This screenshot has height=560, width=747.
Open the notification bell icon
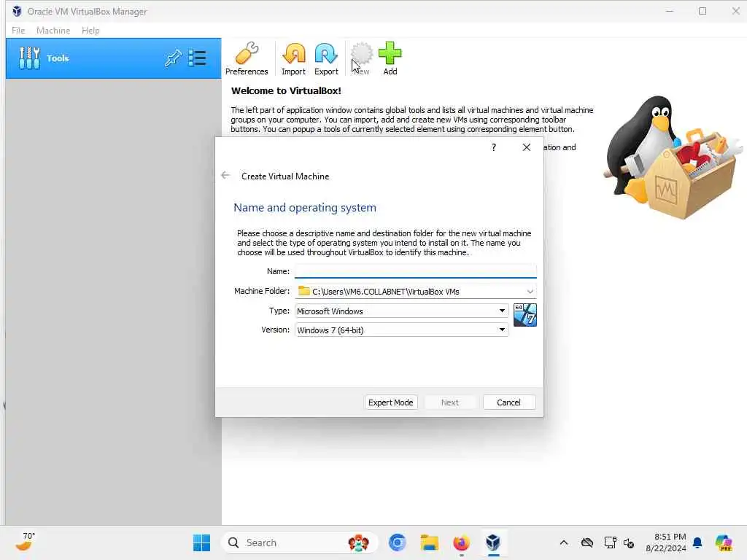pos(697,542)
